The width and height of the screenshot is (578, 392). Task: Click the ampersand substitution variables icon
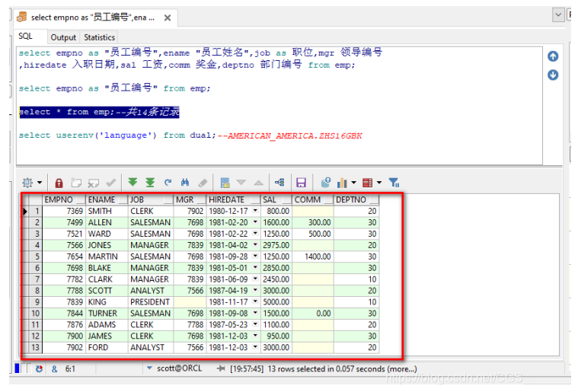coord(54,368)
